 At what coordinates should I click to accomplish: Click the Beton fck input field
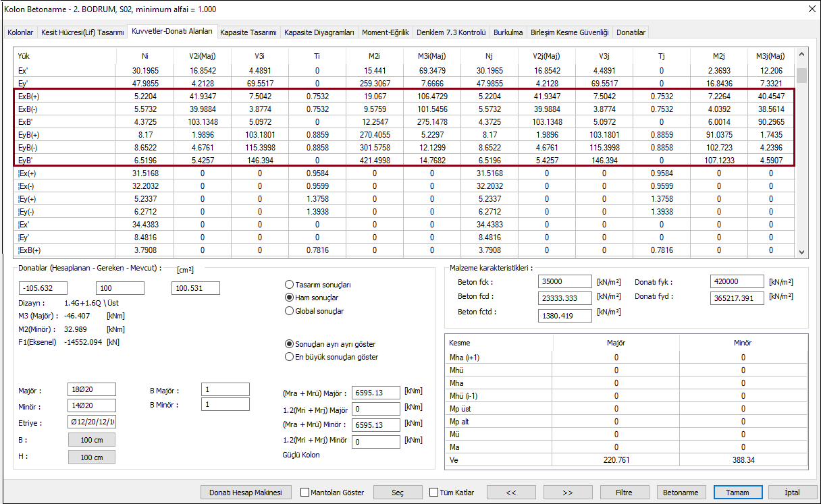(564, 281)
